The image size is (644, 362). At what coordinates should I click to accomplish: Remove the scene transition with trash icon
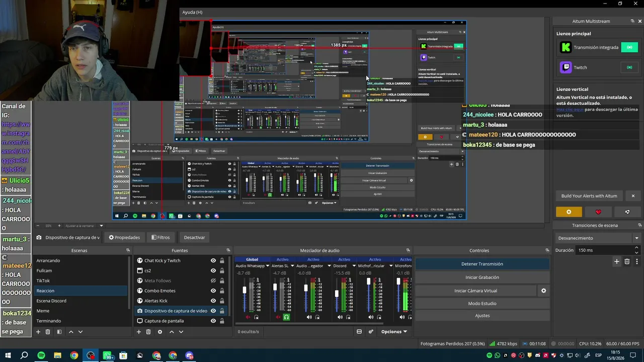point(627,261)
